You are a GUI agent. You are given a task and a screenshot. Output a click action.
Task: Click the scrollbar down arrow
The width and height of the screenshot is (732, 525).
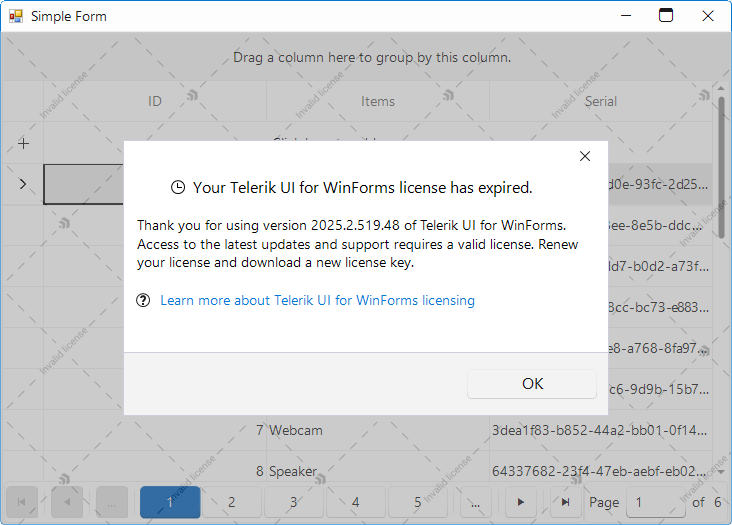click(721, 472)
